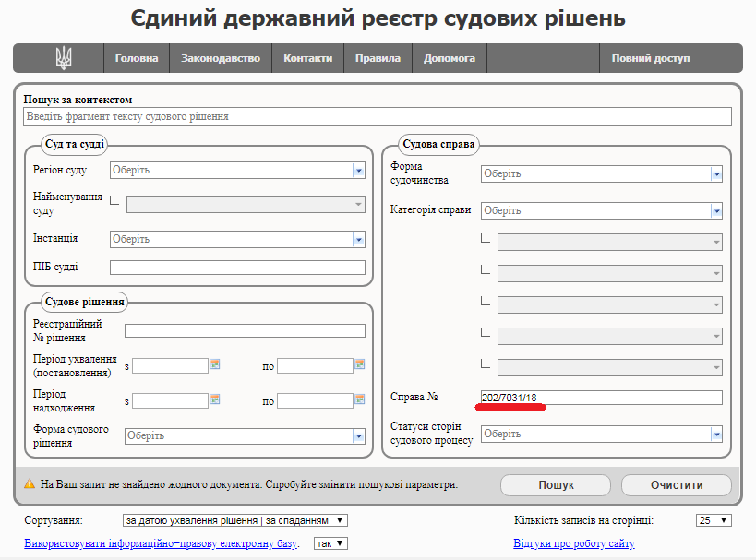Go to Законодавство in navigation bar
Viewport: 756px width, 560px height.
pos(221,58)
